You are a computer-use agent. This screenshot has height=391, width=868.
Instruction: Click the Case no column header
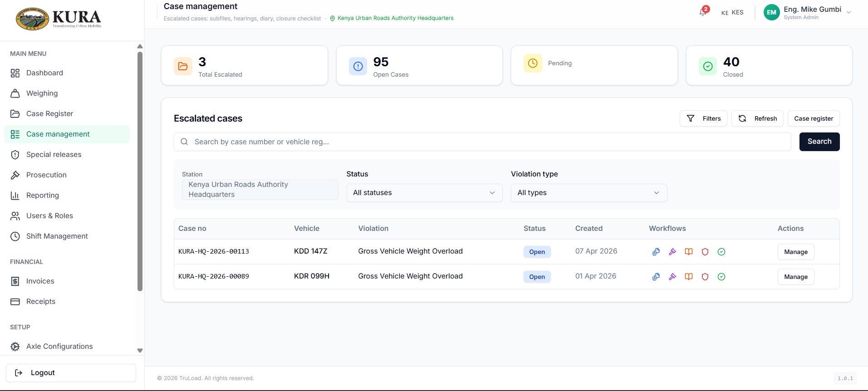(x=192, y=229)
